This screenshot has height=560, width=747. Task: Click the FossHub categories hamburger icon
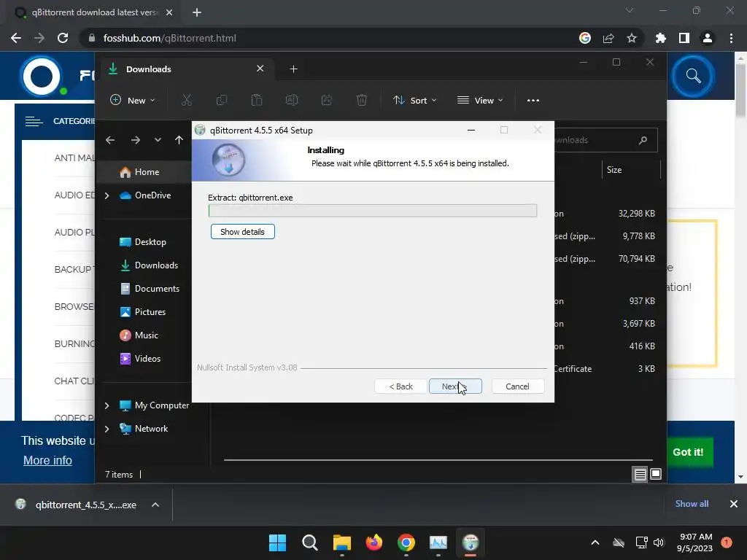click(x=34, y=122)
